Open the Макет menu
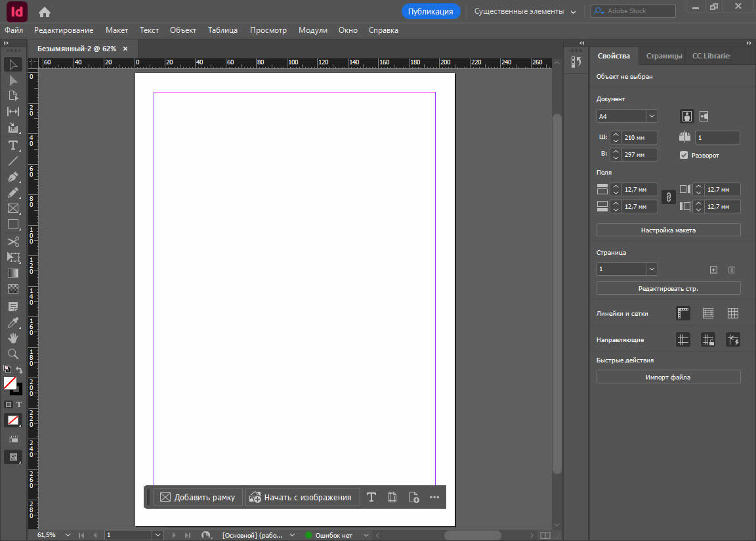Viewport: 756px width, 541px height. pyautogui.click(x=117, y=30)
